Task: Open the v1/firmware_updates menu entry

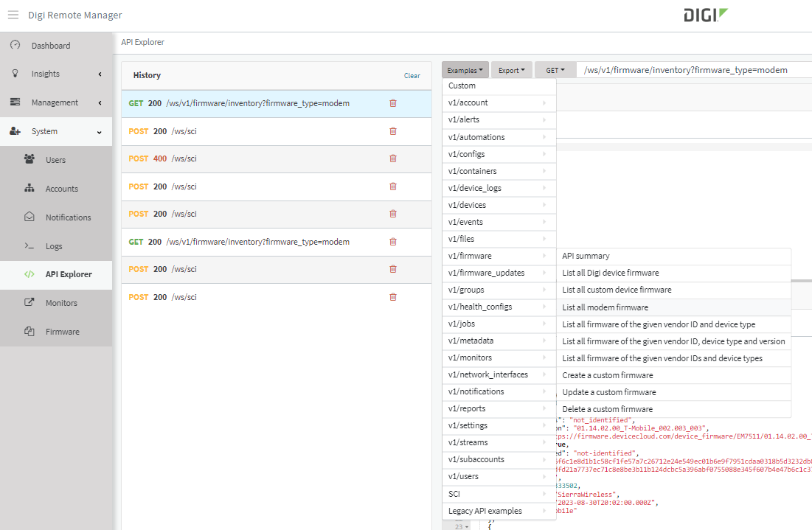Action: 499,273
